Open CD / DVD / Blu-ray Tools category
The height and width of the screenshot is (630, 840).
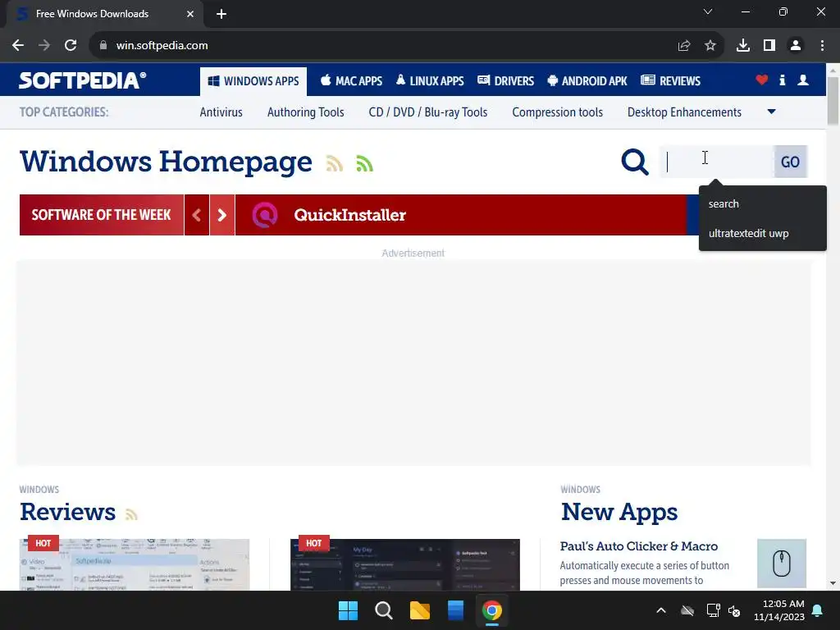428,112
